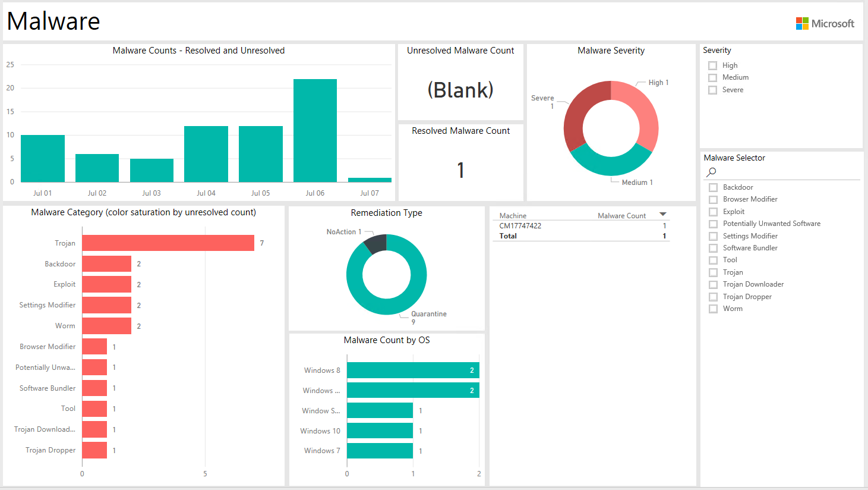Tick the Severe severity checkbox
This screenshot has width=868, height=490.
[x=713, y=90]
